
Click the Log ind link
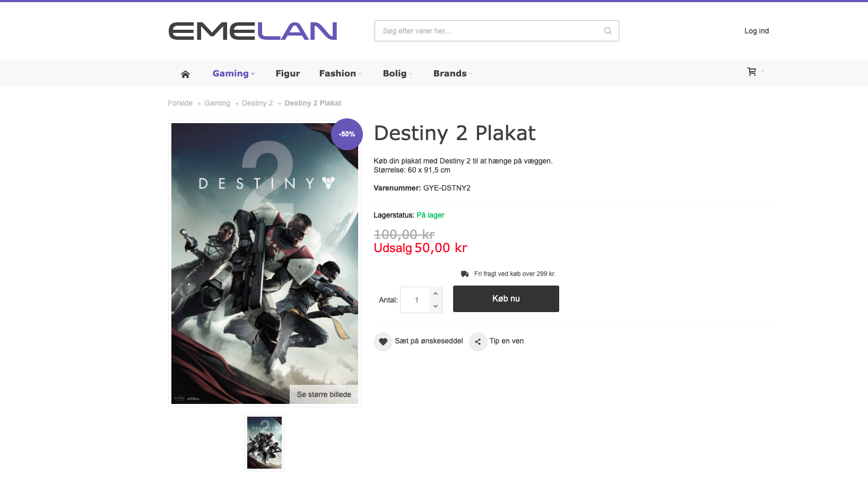tap(756, 31)
